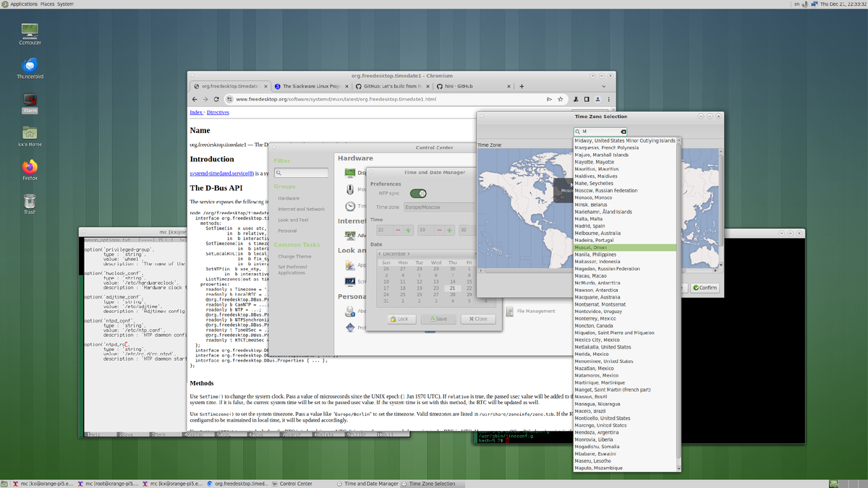The width and height of the screenshot is (868, 488).
Task: Open File Management in Control Center
Action: click(529, 311)
